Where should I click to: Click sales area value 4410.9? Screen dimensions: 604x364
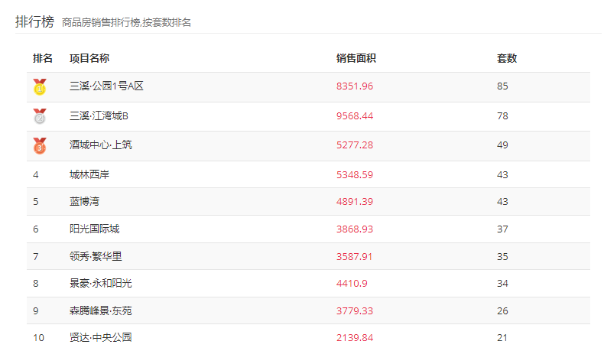[x=352, y=283]
